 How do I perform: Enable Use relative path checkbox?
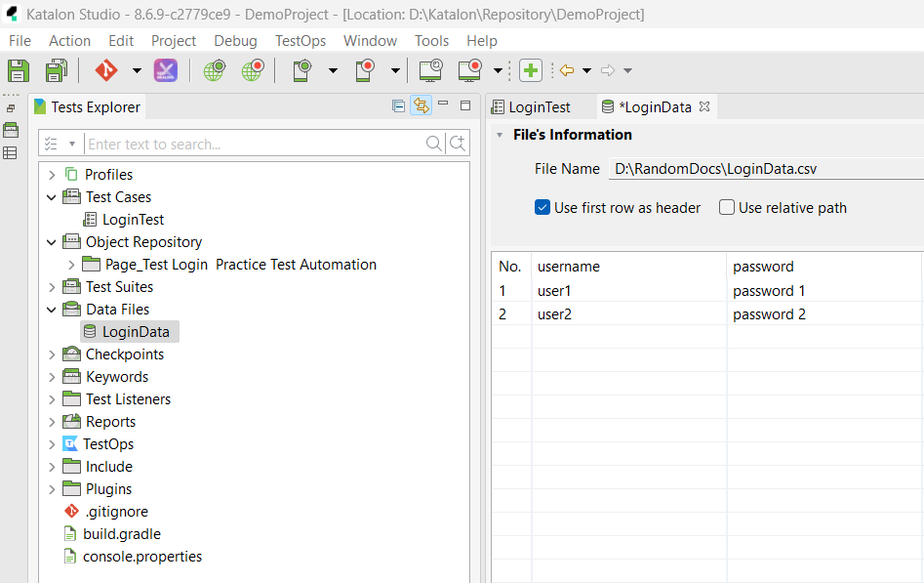coord(727,208)
